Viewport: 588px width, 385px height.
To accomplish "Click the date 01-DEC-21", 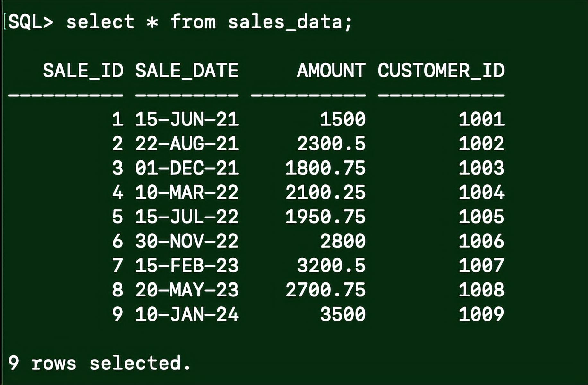I will 187,168.
